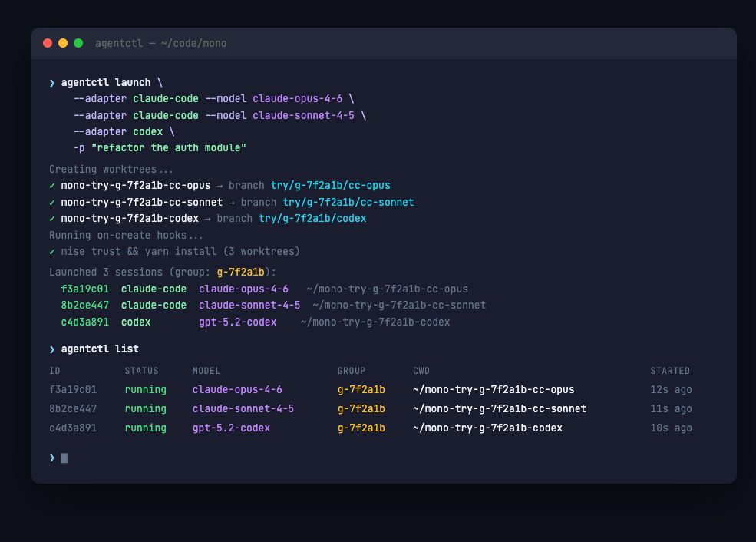Screen dimensions: 756x542
Task: Select the prompt chevron before agentctl launch
Action: pos(51,82)
